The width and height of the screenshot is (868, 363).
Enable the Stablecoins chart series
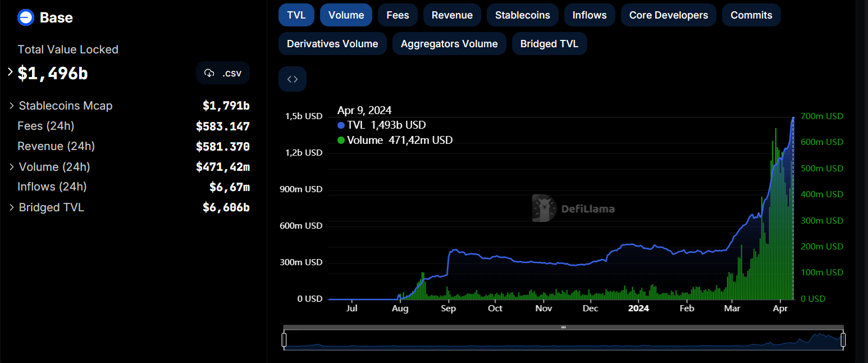point(523,15)
